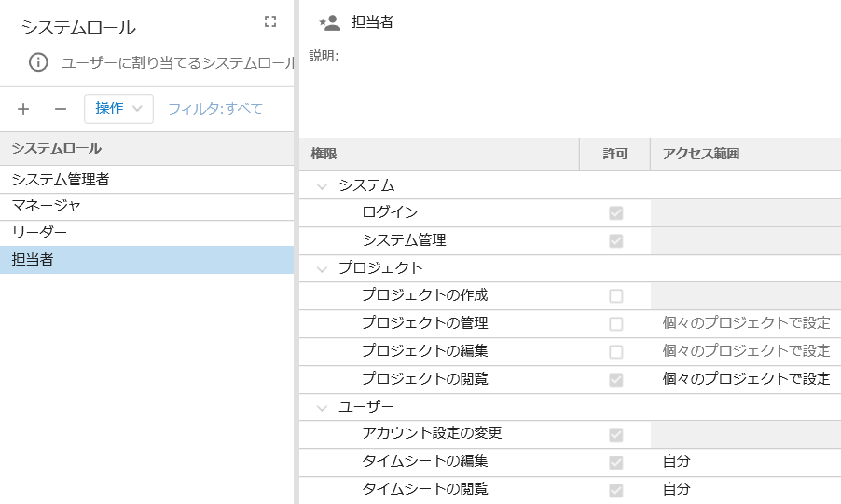Toggle the プロジェクトの作成 permission checkbox
Screen dimensions: 841x504
[x=615, y=296]
